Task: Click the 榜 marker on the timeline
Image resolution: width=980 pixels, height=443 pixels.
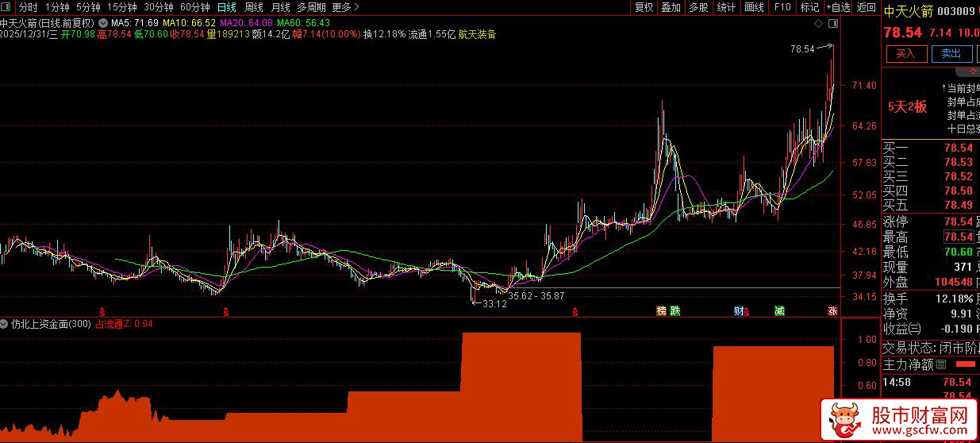Action: click(x=661, y=310)
